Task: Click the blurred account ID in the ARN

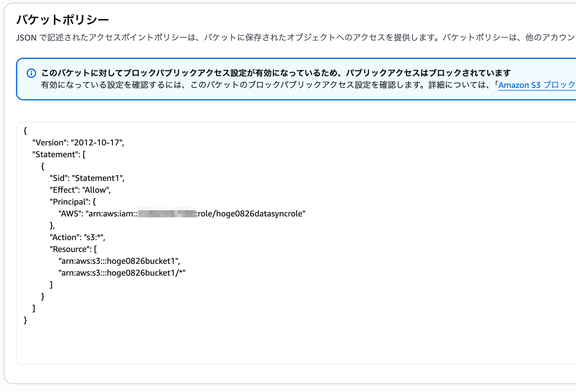Action: pos(167,213)
